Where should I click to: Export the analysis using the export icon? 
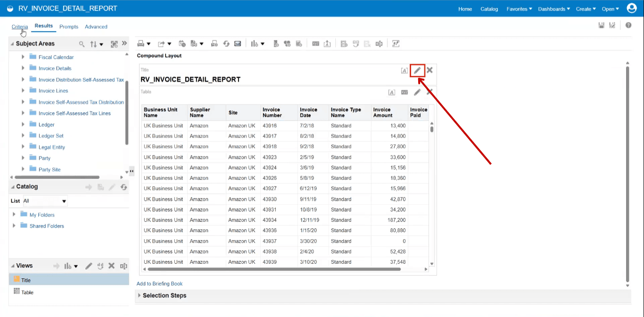[x=161, y=43]
